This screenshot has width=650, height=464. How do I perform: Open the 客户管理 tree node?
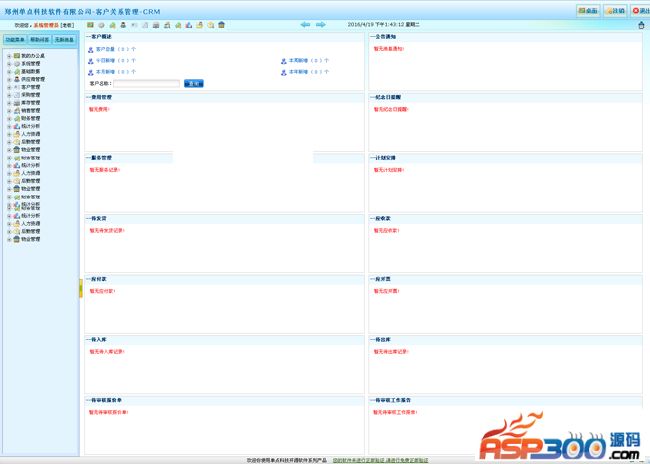[30, 87]
